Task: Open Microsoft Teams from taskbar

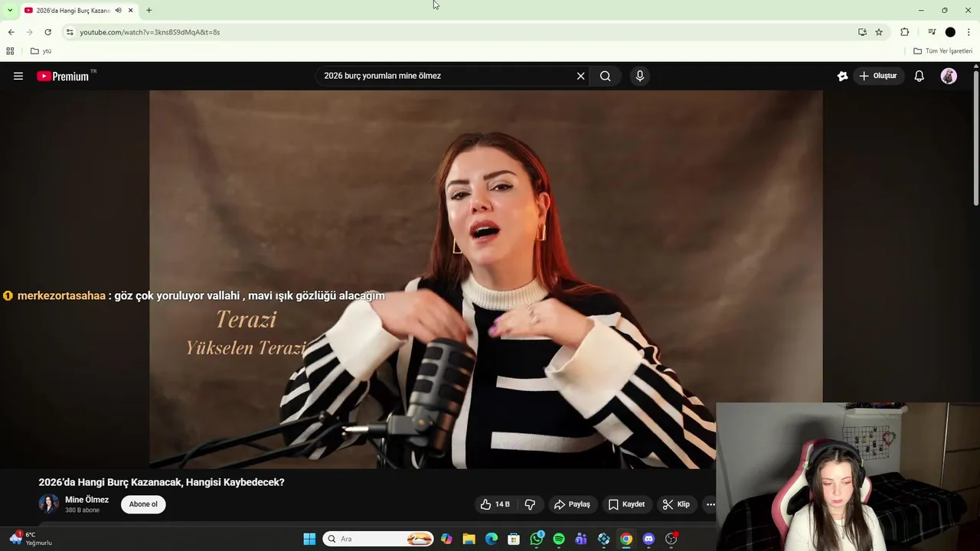Action: point(581,539)
